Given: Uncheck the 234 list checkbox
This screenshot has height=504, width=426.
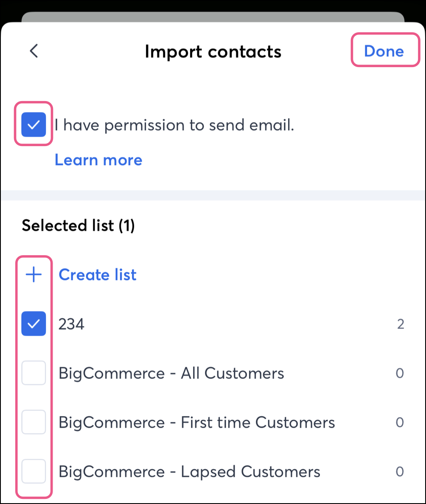Looking at the screenshot, I should coord(34,324).
